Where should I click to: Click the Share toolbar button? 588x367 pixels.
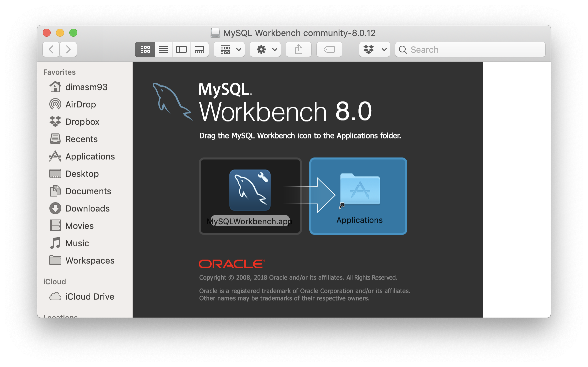point(299,49)
